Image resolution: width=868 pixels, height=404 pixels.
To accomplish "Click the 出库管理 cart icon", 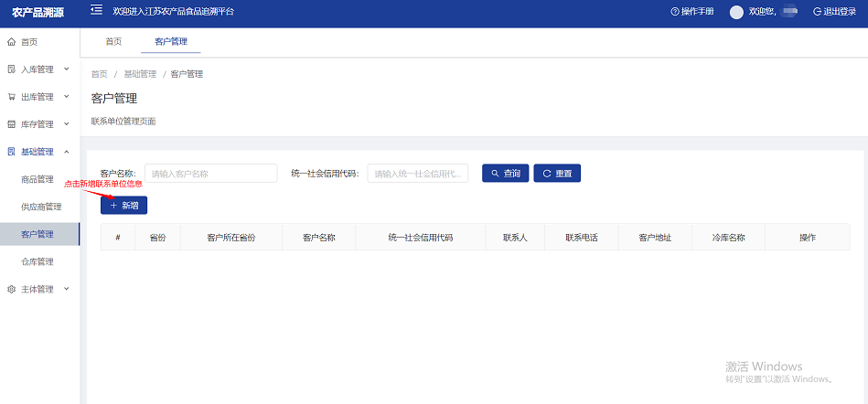I will tap(11, 97).
